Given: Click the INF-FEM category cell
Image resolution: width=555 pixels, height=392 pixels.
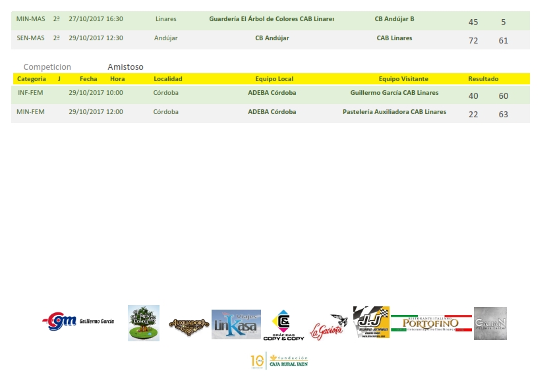Looking at the screenshot, I should [31, 94].
